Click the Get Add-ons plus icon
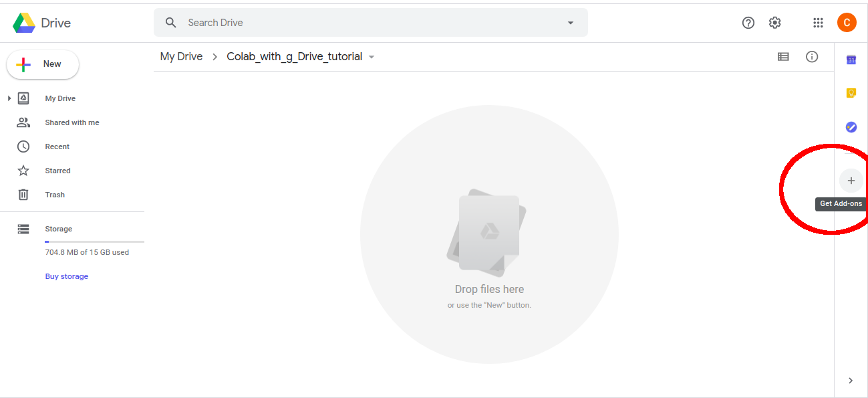 851,180
